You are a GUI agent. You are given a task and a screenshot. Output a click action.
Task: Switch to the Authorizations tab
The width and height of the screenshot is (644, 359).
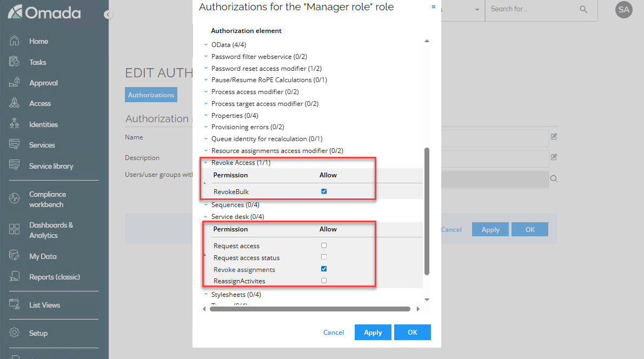tap(151, 94)
